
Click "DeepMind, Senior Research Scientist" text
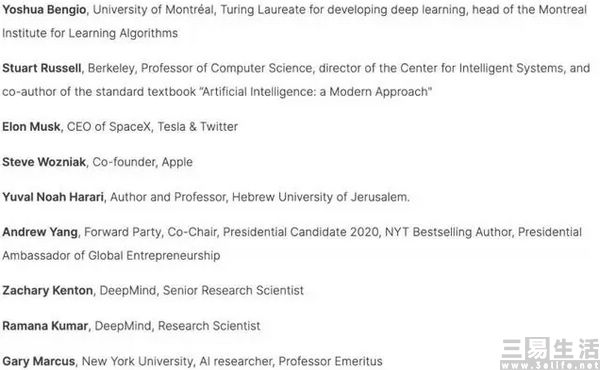(x=202, y=290)
